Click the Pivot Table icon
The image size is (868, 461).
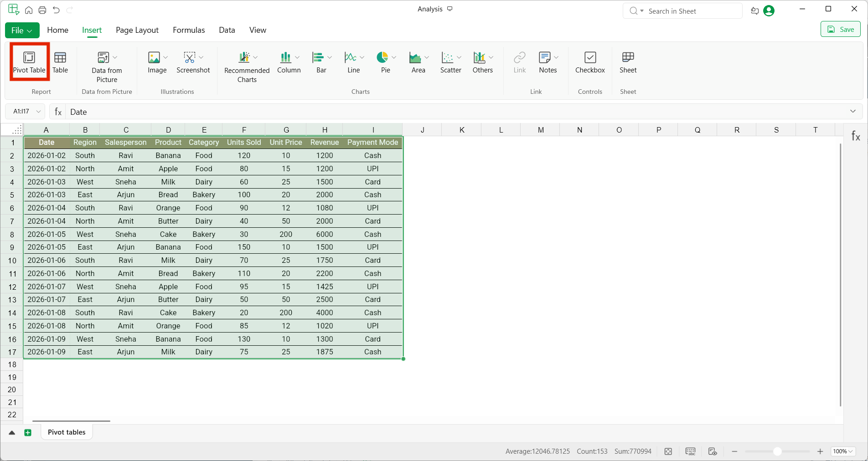(29, 58)
